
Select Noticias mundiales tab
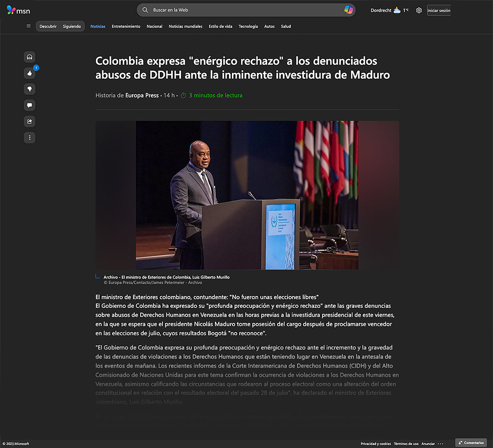185,26
